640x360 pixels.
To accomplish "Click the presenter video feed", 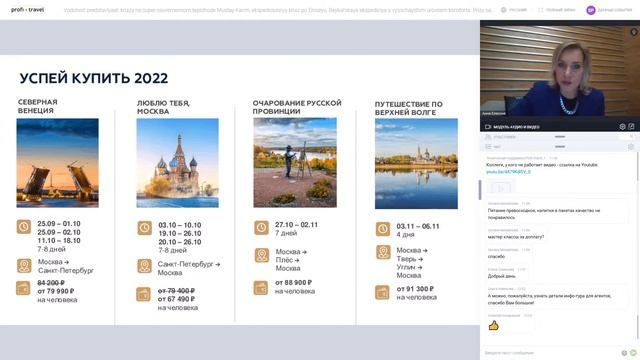I will (x=559, y=71).
